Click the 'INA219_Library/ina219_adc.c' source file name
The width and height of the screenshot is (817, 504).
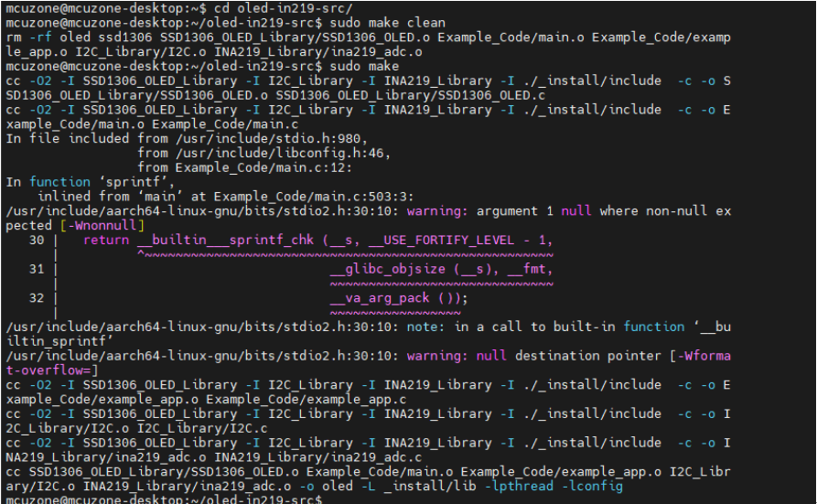click(x=317, y=457)
